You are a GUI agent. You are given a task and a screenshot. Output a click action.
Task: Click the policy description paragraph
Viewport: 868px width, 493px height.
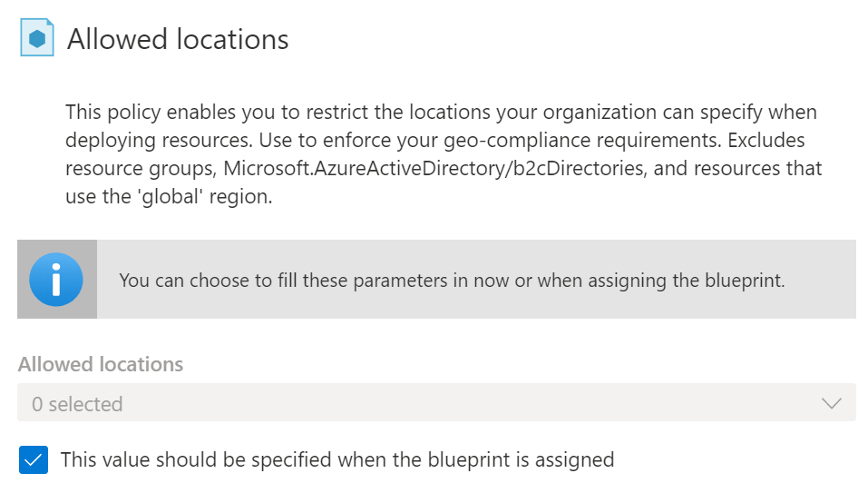tap(444, 154)
